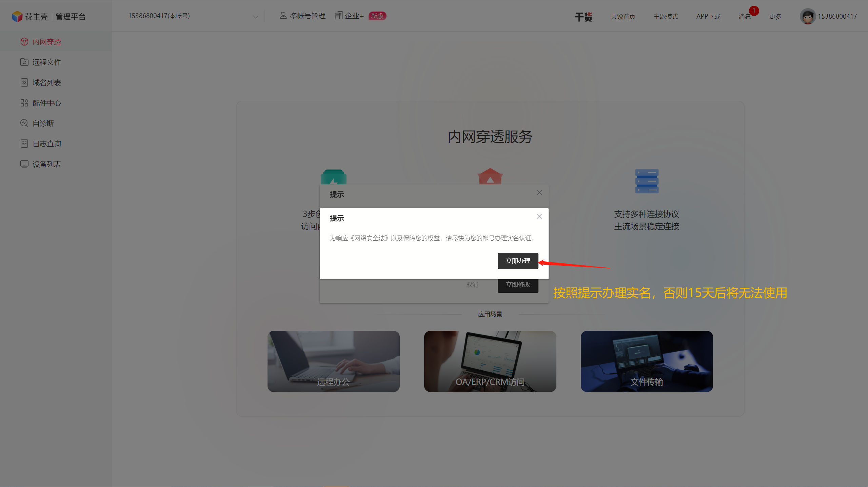Open the 远程办公 scenario thumbnail
The height and width of the screenshot is (487, 868).
pos(333,361)
